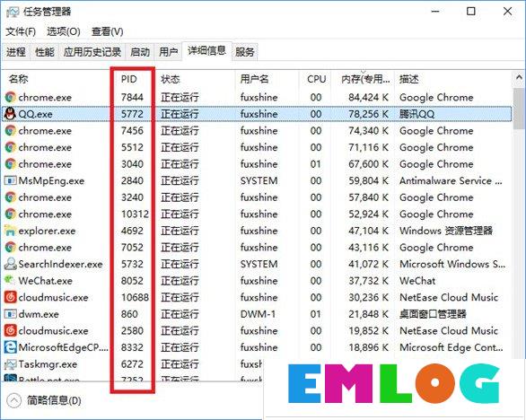Click the chrome icon for PID 10312
The image size is (526, 420).
11,214
